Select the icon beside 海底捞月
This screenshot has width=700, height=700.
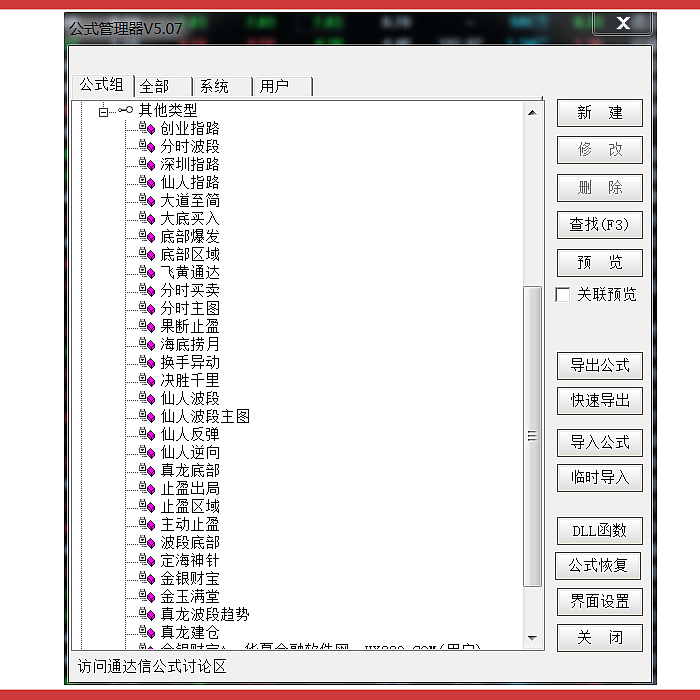point(147,345)
